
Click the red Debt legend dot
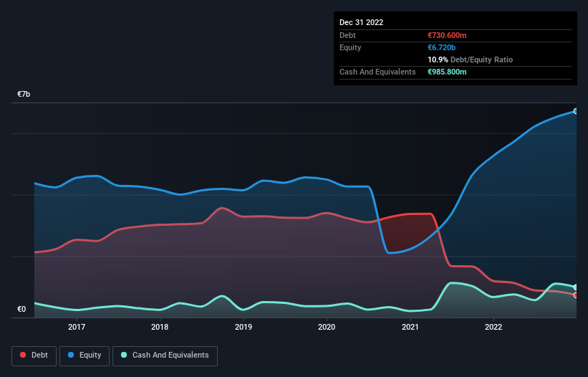click(23, 355)
